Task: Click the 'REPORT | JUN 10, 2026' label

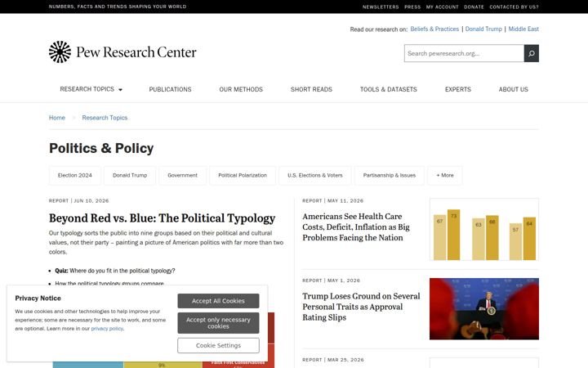Action: [78, 201]
